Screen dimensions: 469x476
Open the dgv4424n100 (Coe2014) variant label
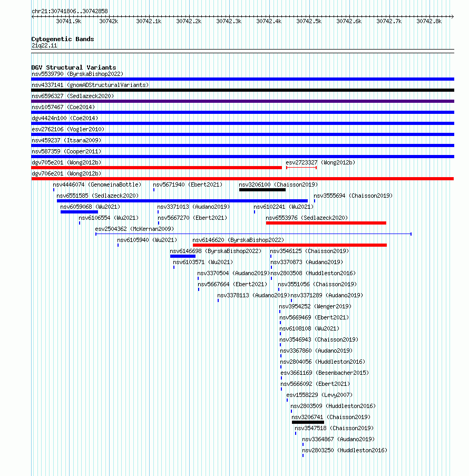coord(65,119)
